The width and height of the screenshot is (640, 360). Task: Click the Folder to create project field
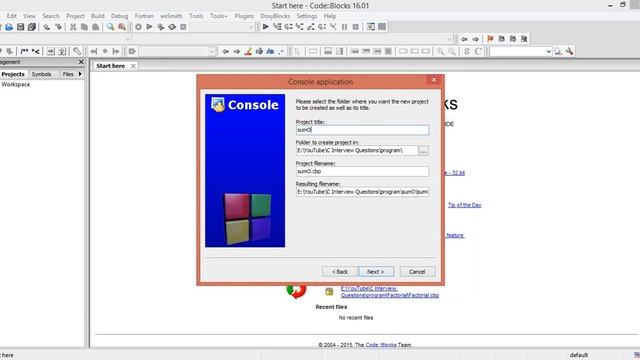tap(357, 151)
